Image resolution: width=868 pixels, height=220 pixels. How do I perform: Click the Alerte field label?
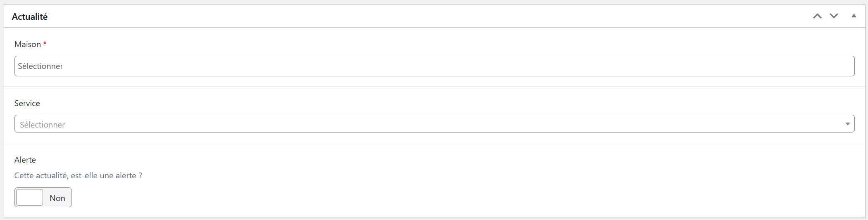point(25,160)
